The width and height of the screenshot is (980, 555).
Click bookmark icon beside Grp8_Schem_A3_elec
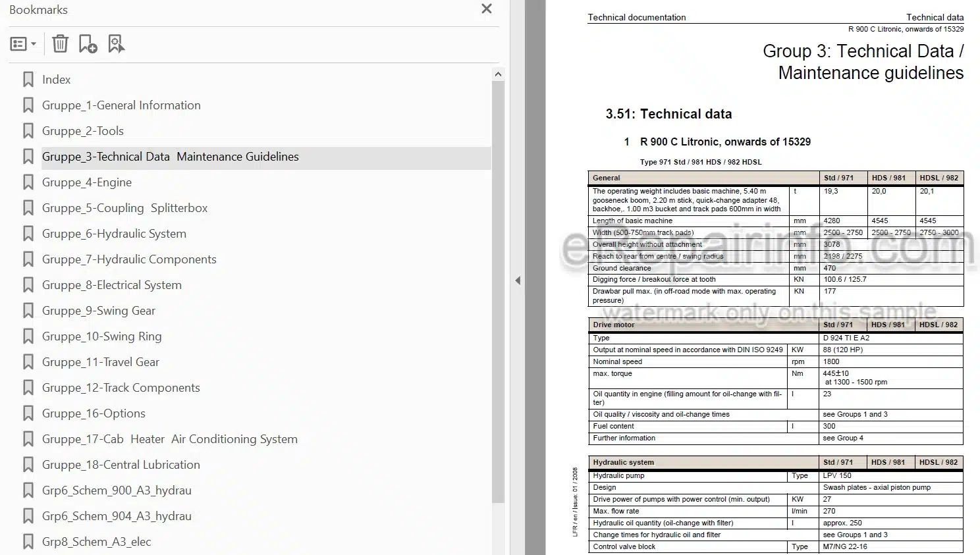point(28,542)
